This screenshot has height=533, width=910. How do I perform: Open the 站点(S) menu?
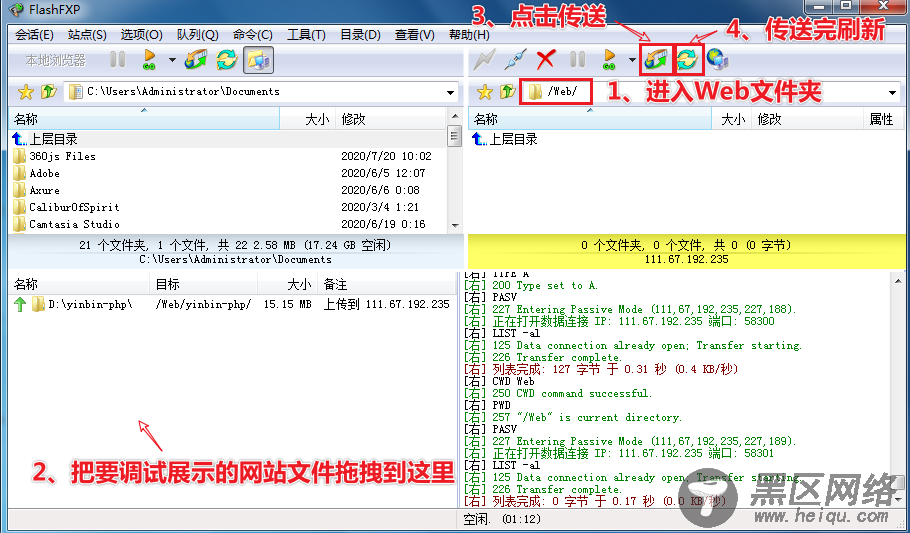87,35
